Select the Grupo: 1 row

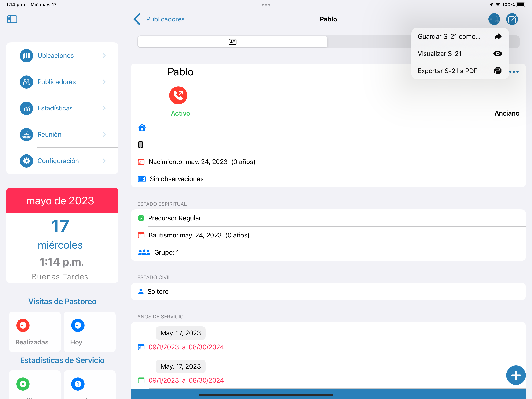tap(328, 252)
